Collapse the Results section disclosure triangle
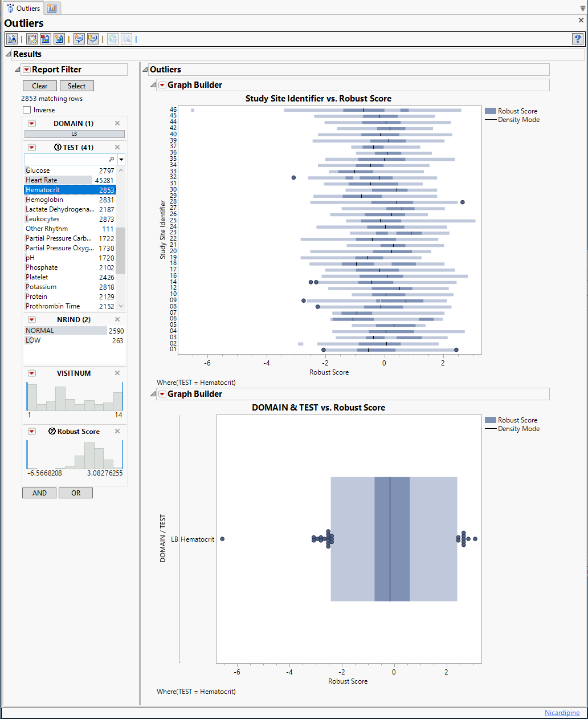This screenshot has width=588, height=719. [x=8, y=54]
